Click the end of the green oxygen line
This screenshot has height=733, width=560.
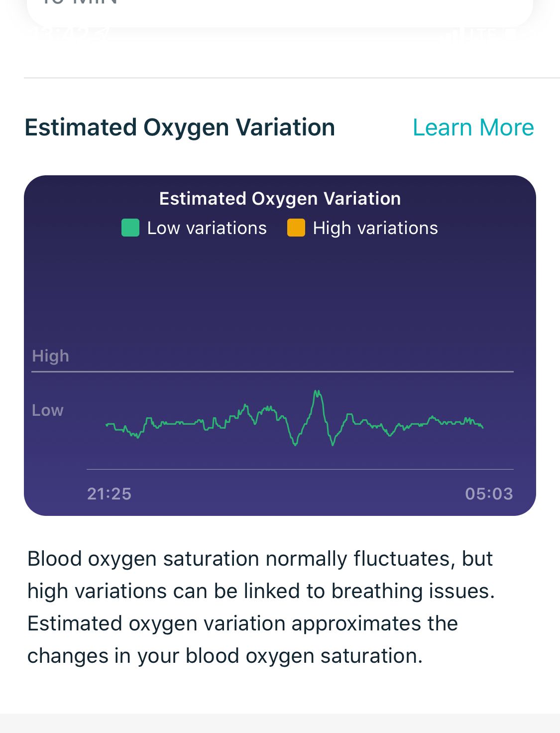point(482,427)
